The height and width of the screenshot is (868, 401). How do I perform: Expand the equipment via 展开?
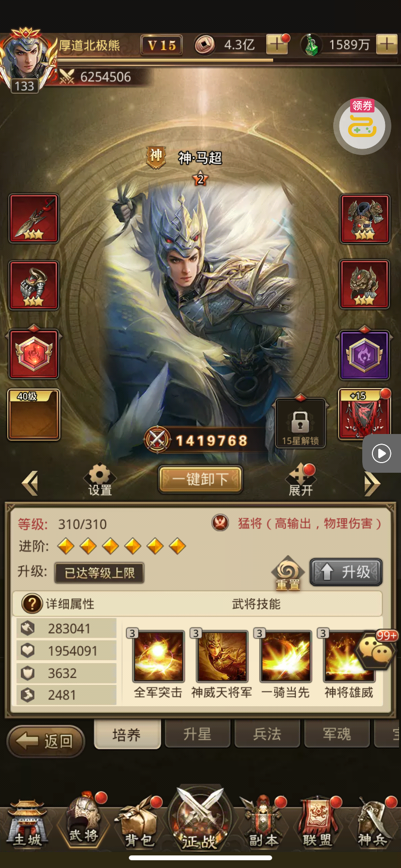(301, 480)
